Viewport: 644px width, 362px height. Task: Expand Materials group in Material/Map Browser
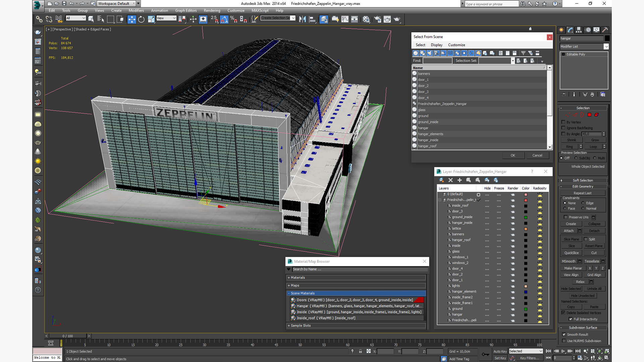(x=356, y=278)
